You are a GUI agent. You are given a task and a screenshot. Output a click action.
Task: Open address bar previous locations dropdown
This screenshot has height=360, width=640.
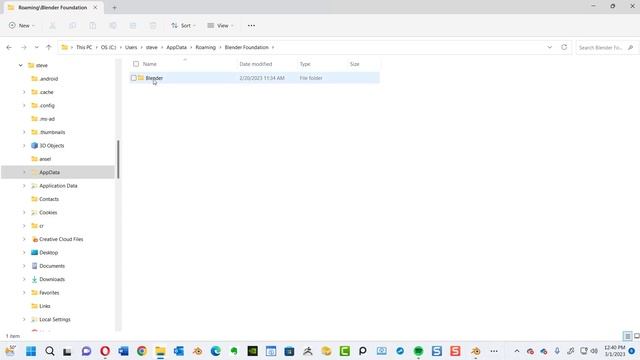pyautogui.click(x=550, y=47)
